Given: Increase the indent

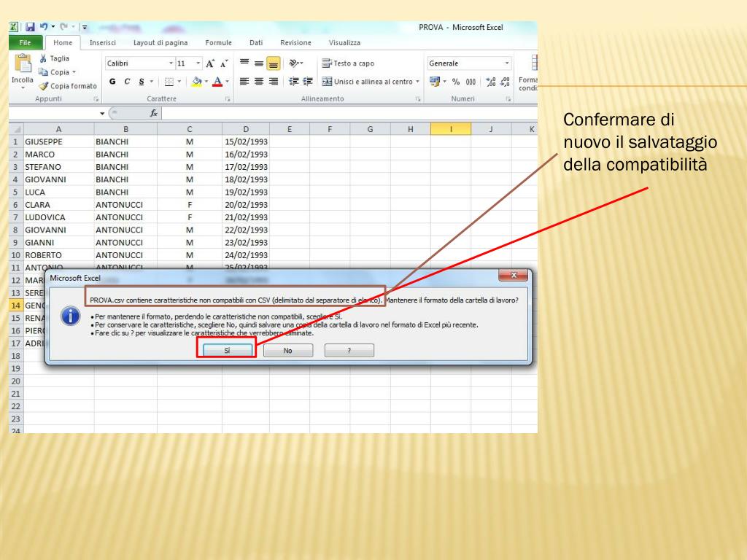Looking at the screenshot, I should click(x=309, y=82).
